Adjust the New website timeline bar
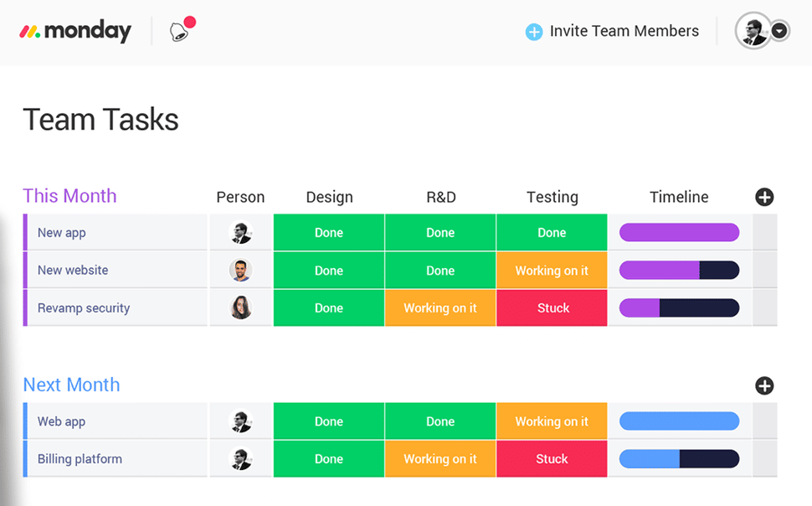 point(678,270)
